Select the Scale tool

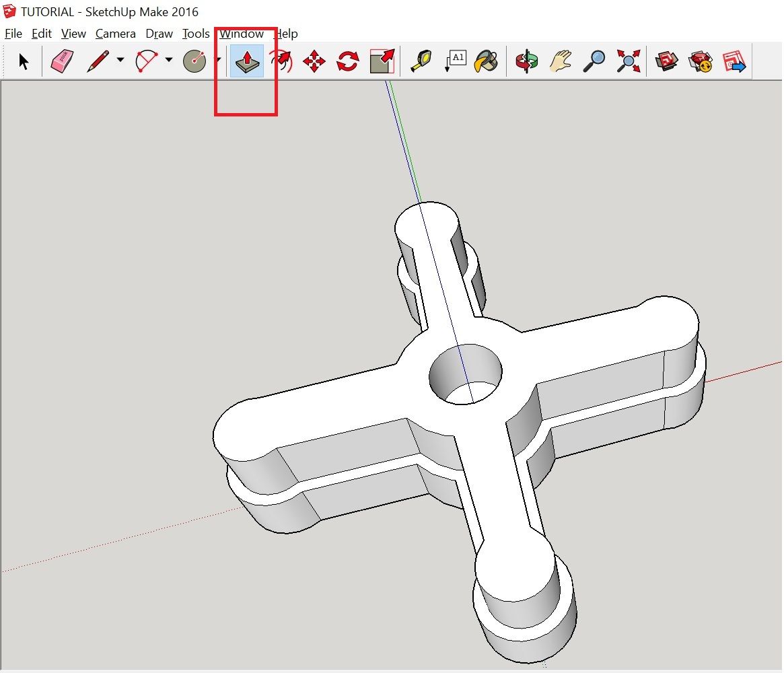[380, 61]
